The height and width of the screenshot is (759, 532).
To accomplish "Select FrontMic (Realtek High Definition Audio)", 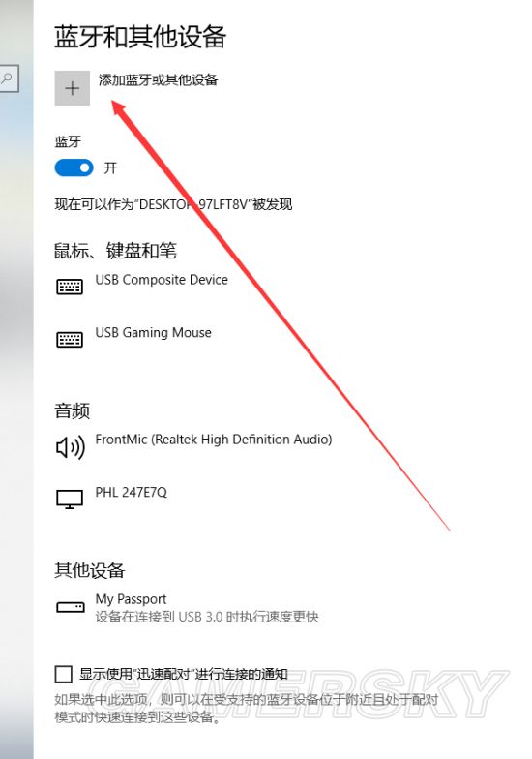I will [214, 440].
